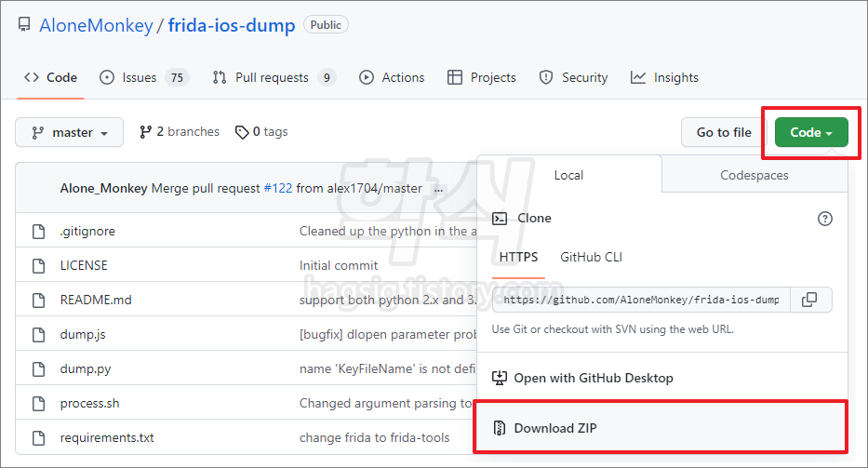Switch to the Code tab
This screenshot has width=868, height=468.
(50, 77)
